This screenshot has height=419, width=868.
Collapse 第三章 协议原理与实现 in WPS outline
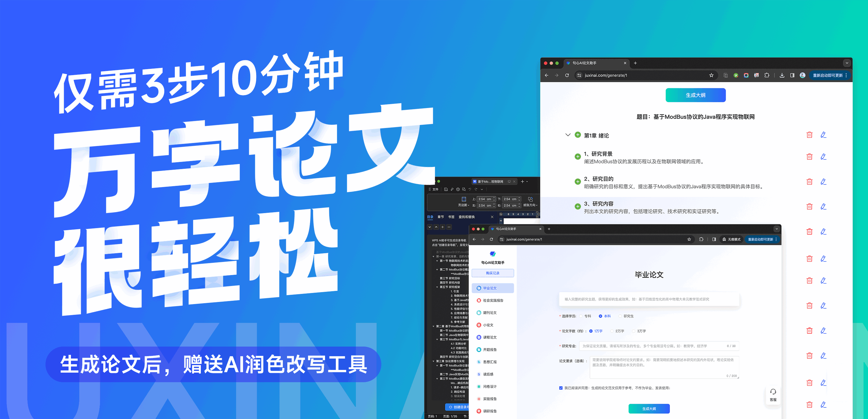pos(433,361)
